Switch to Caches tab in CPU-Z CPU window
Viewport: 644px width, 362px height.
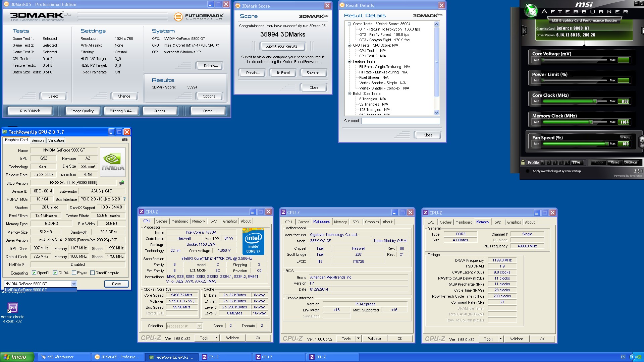point(161,221)
